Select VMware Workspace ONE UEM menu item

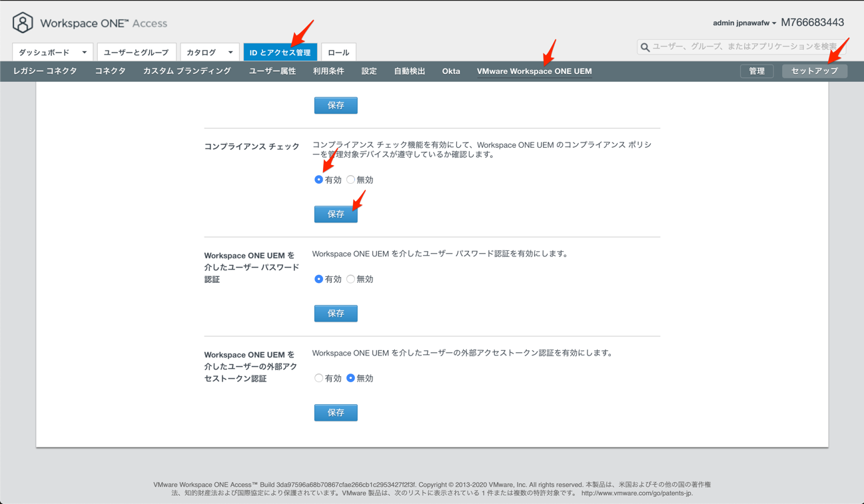(534, 71)
